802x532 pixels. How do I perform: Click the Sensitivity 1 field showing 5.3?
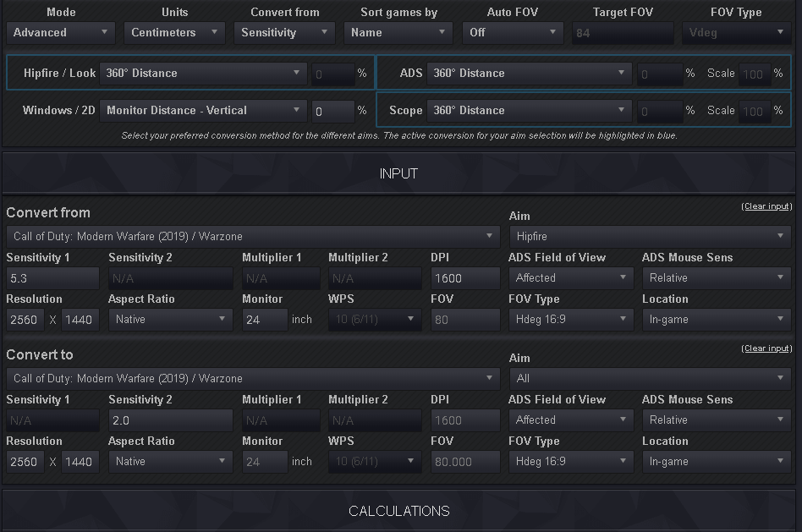(x=52, y=278)
